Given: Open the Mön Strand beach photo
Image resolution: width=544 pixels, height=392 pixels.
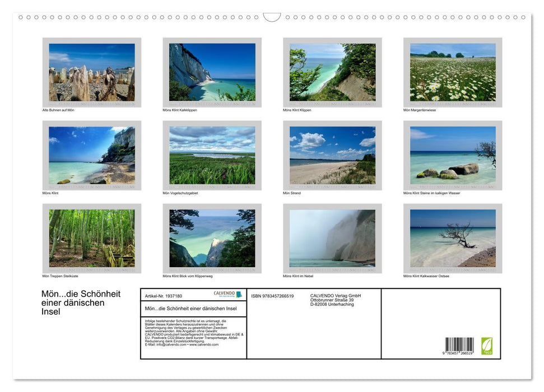Looking at the screenshot, I should point(332,155).
